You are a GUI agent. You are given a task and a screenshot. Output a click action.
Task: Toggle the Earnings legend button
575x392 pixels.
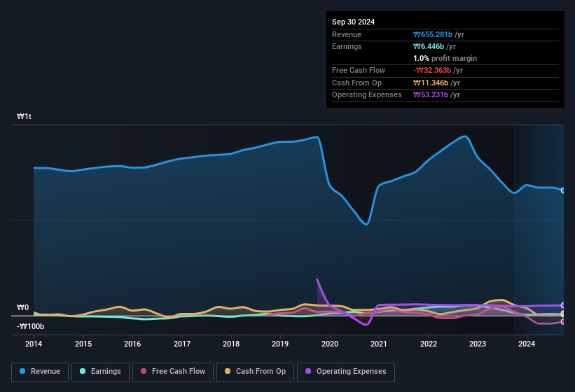[x=100, y=372]
